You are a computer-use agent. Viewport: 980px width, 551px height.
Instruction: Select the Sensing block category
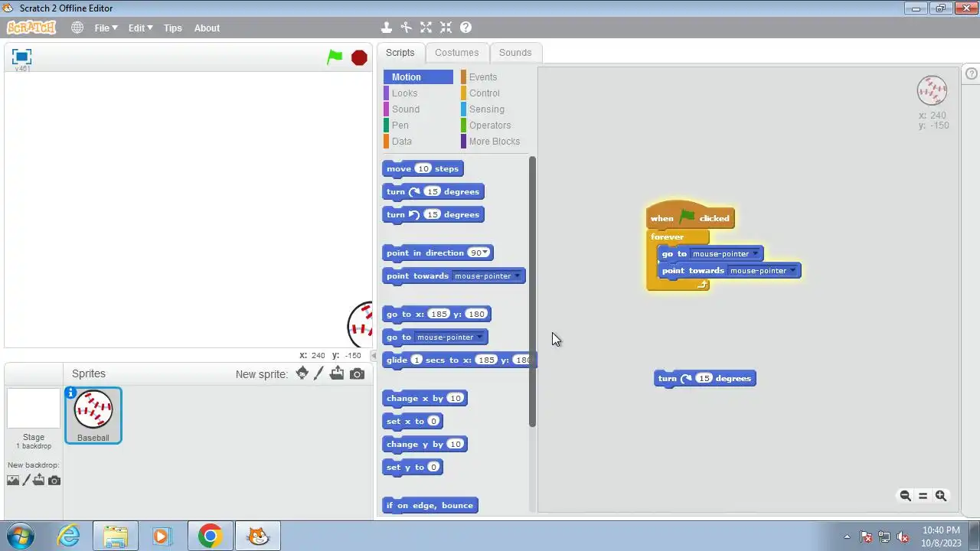494,109
